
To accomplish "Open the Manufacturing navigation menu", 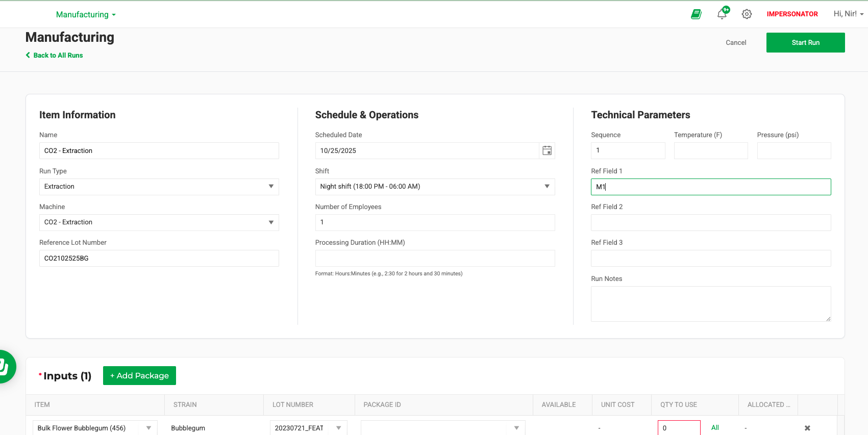I will pyautogui.click(x=86, y=14).
